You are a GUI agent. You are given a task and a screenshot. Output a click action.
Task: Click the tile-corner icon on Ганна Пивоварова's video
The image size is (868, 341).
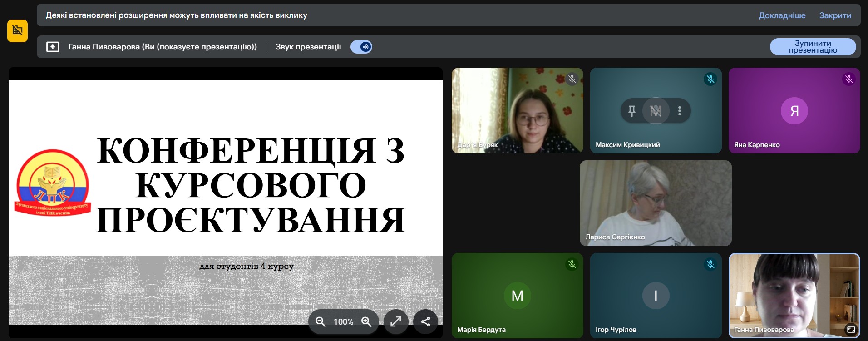[x=851, y=330]
